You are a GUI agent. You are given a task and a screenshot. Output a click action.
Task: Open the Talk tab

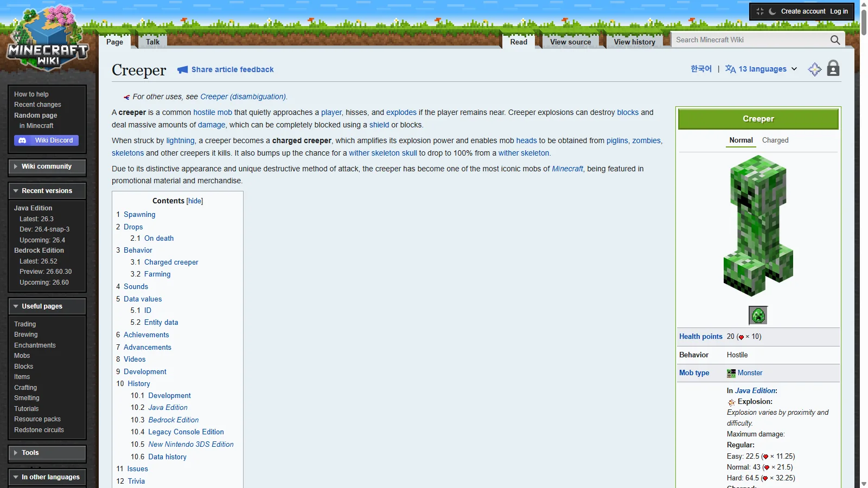coord(152,42)
